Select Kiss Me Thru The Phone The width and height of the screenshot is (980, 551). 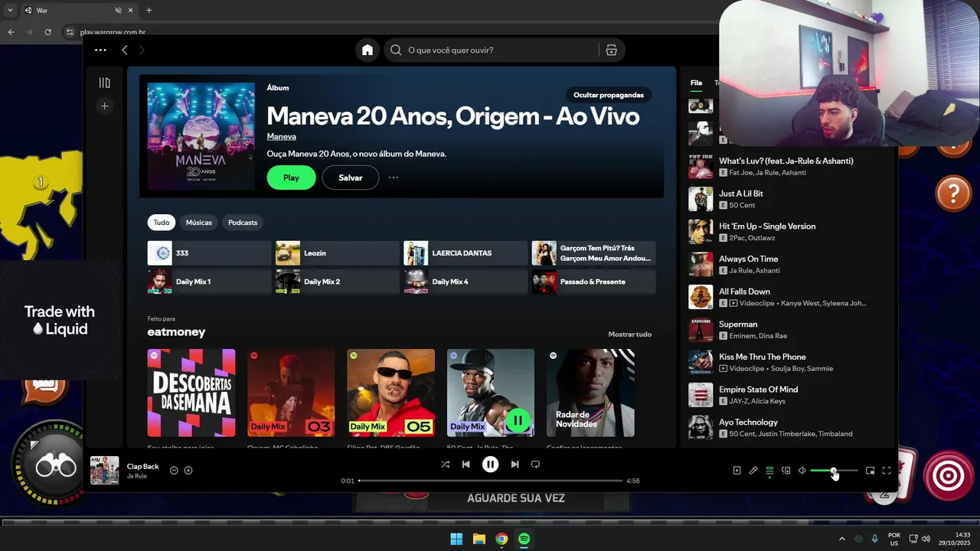(786, 362)
